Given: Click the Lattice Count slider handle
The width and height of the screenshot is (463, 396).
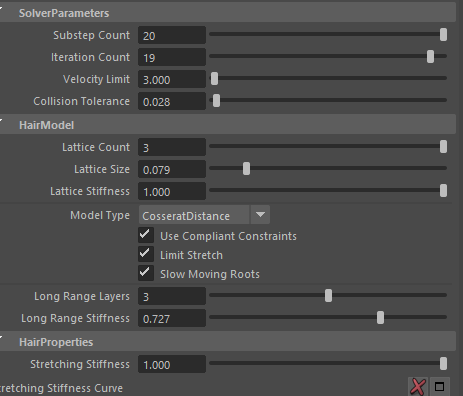Looking at the screenshot, I should (x=443, y=147).
